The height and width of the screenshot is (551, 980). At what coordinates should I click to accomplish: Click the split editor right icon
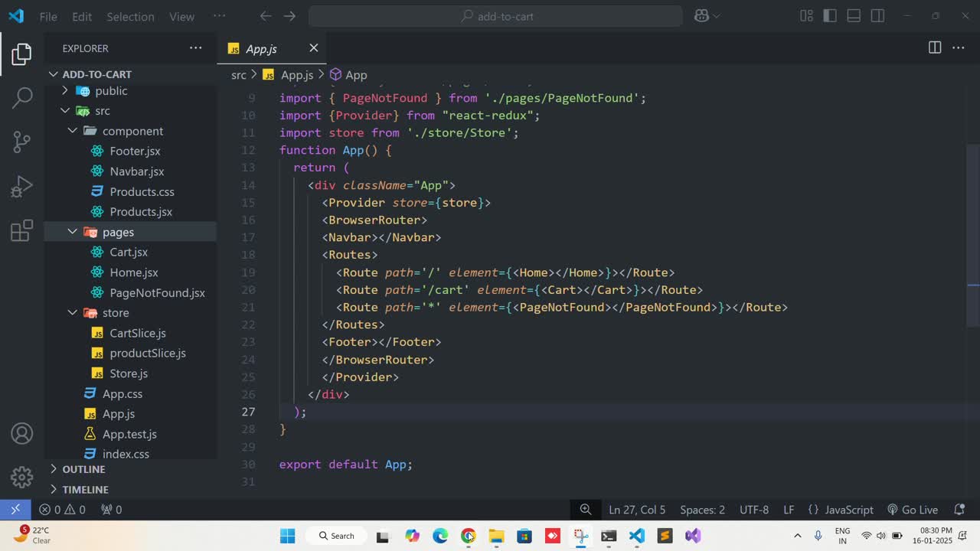tap(935, 47)
